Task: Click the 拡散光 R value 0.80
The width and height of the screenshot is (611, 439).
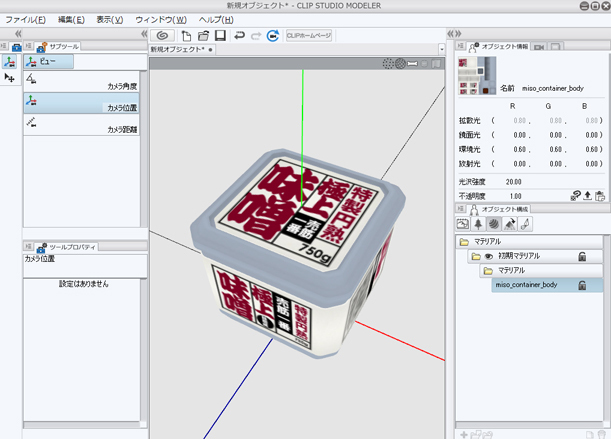Action: pyautogui.click(x=519, y=121)
